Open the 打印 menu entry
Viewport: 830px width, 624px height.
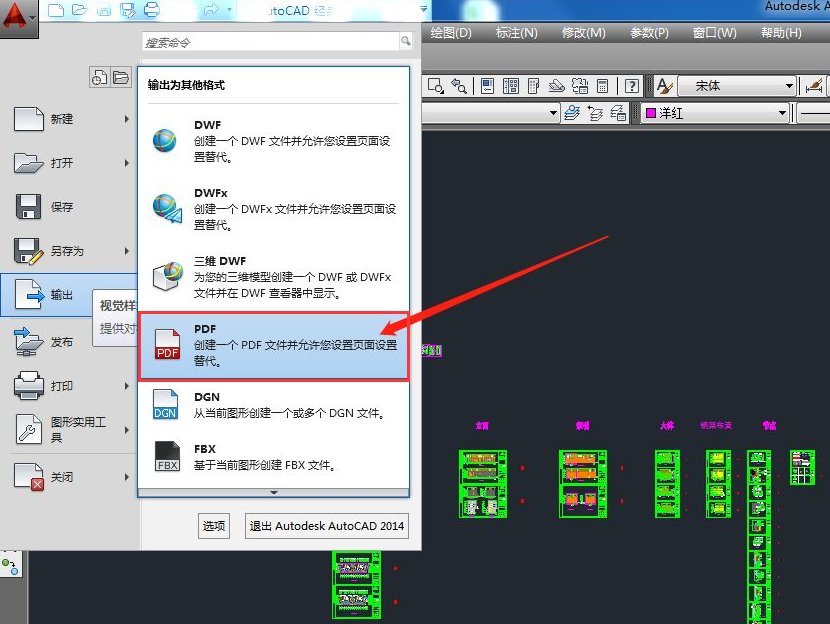[x=69, y=386]
